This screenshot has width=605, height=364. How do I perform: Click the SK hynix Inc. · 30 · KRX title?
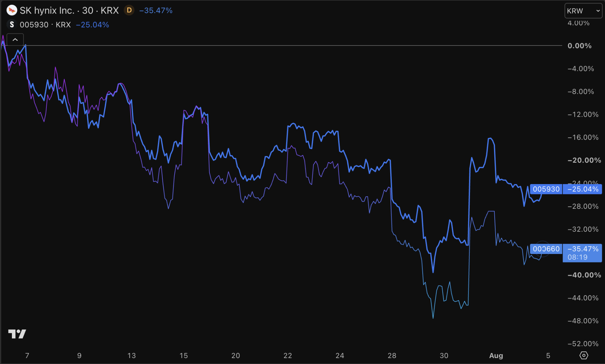point(69,10)
